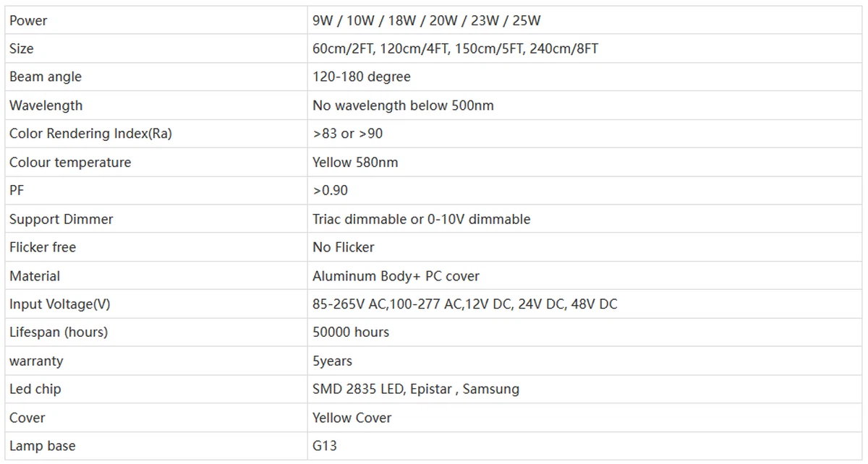
Task: Select the No Flicker value cell
Action: [x=344, y=247]
